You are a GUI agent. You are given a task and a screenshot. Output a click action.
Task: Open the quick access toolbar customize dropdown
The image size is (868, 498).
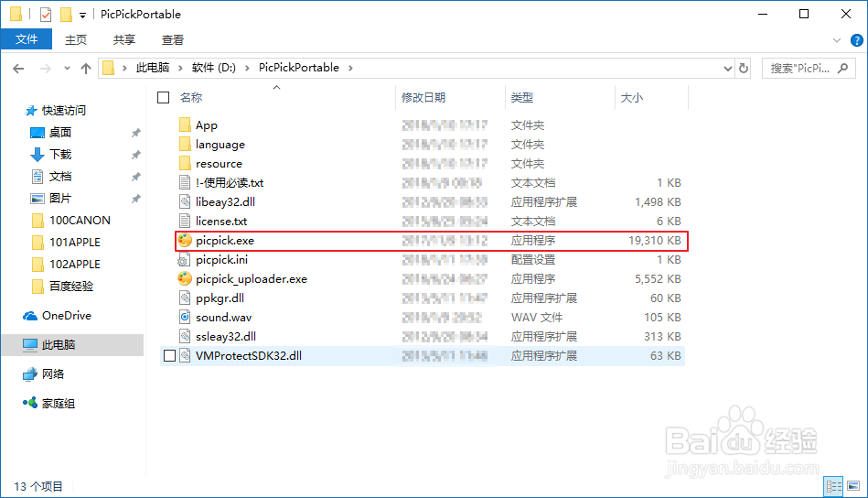(x=82, y=15)
